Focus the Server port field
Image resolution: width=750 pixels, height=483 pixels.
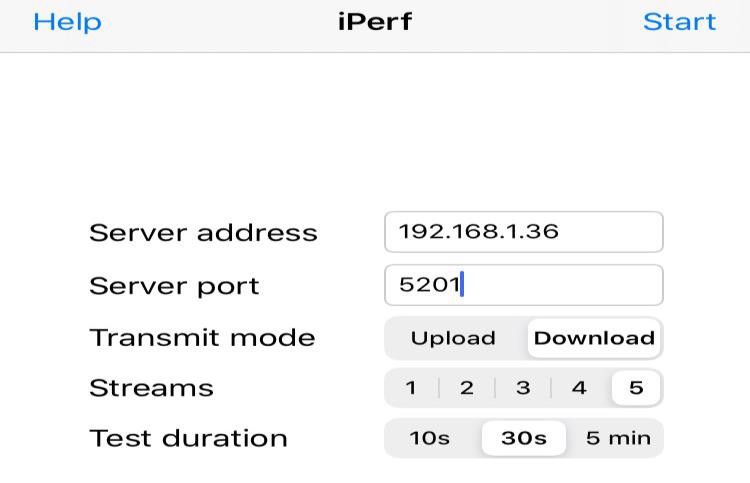(523, 285)
